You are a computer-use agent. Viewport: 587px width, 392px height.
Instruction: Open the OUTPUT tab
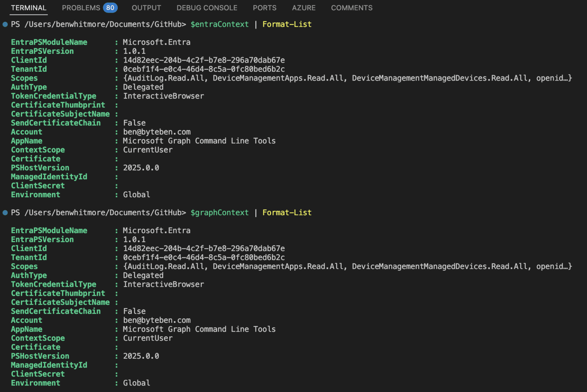pos(146,8)
